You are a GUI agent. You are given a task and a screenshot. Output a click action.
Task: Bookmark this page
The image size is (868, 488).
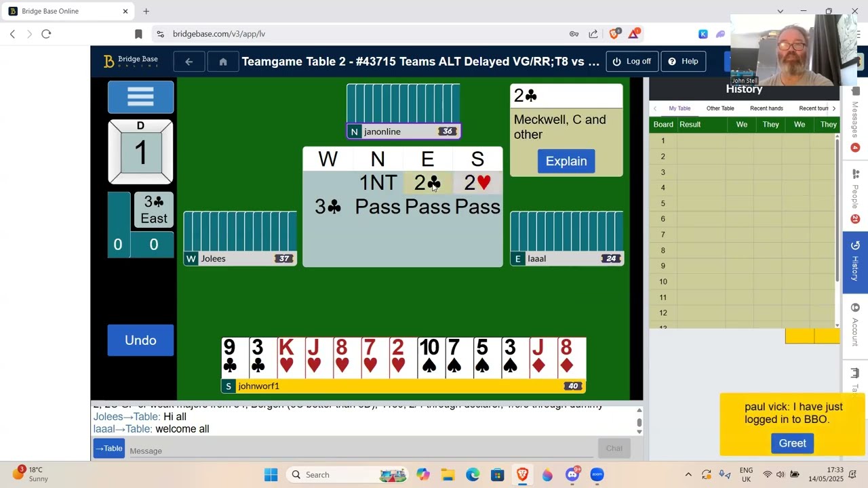click(138, 34)
